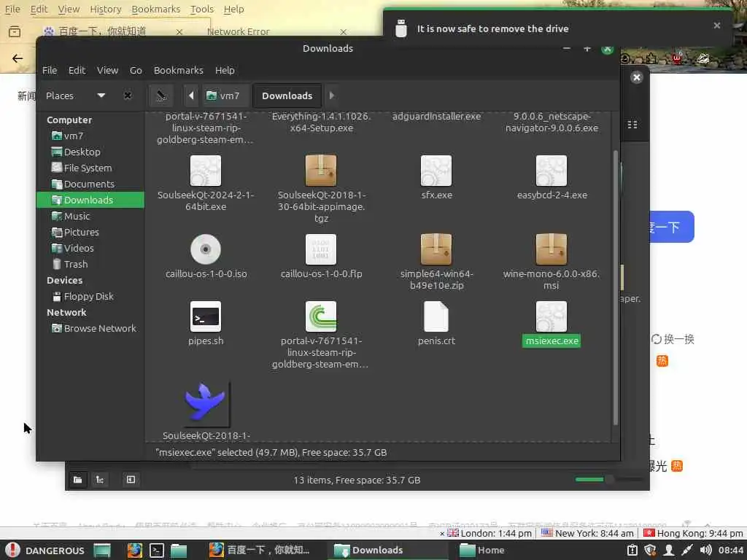Select the caillou-os-1-0-0.flp binary file icon
Viewport: 747px width, 560px height.
click(x=321, y=249)
